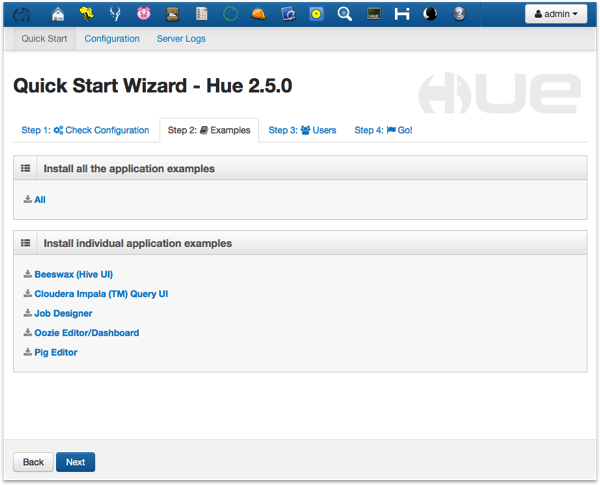Click list icon of Install individual examples panel
Viewport: 600px width, 485px height.
pyautogui.click(x=26, y=243)
